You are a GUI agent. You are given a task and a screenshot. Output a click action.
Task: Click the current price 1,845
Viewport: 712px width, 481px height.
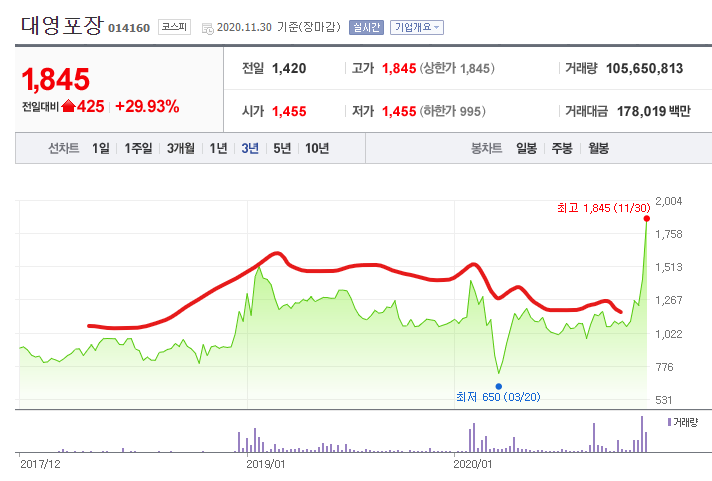tap(55, 79)
